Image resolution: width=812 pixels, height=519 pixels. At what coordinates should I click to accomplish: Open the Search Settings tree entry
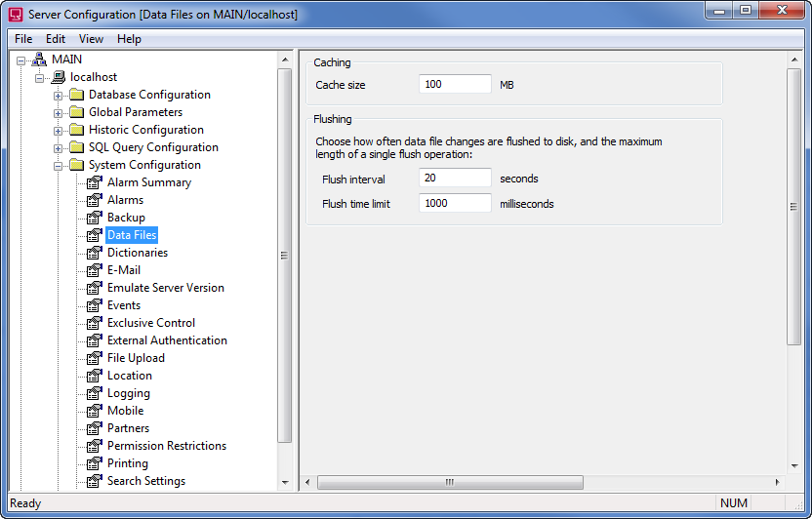point(145,481)
